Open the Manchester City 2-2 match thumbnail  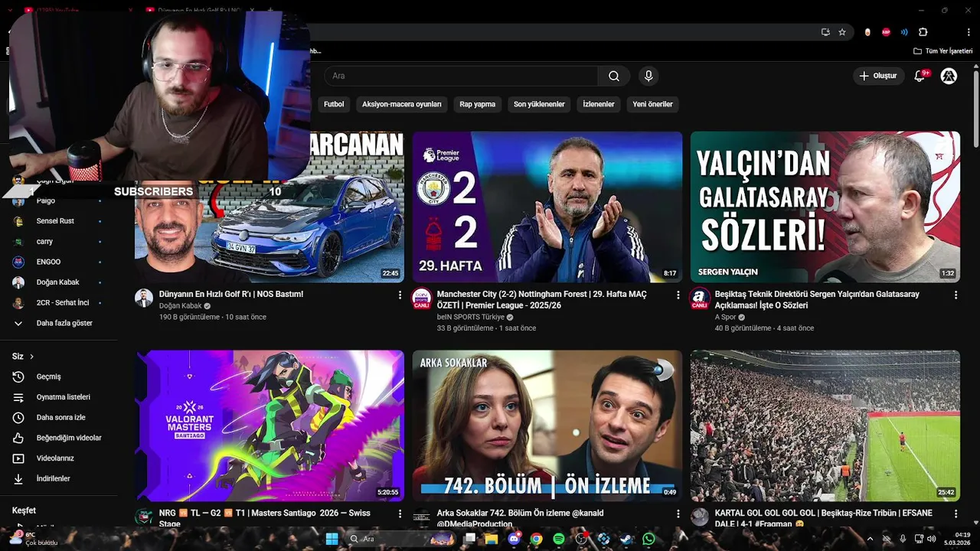547,207
